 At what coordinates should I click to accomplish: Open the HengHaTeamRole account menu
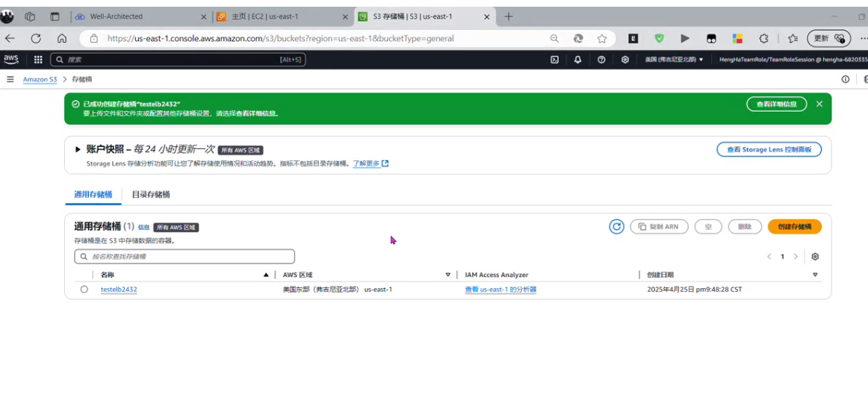coord(793,60)
